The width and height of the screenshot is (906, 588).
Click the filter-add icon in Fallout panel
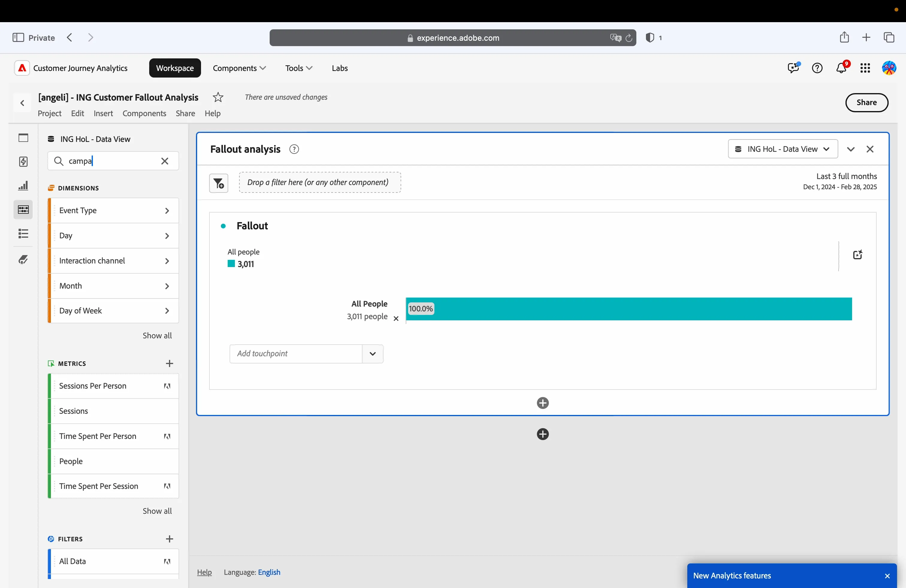pos(218,183)
